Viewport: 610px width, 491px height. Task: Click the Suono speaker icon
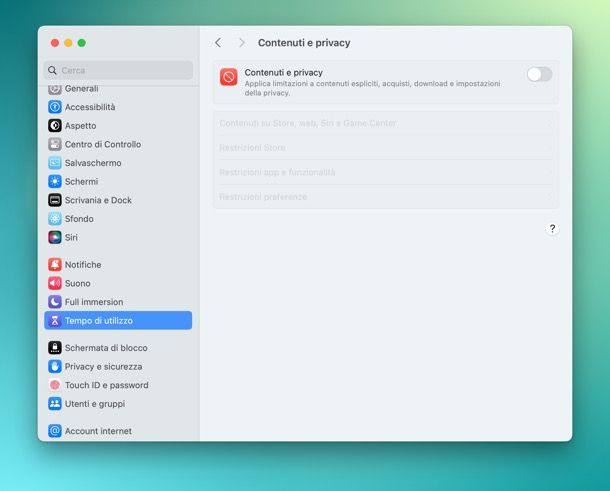click(55, 284)
